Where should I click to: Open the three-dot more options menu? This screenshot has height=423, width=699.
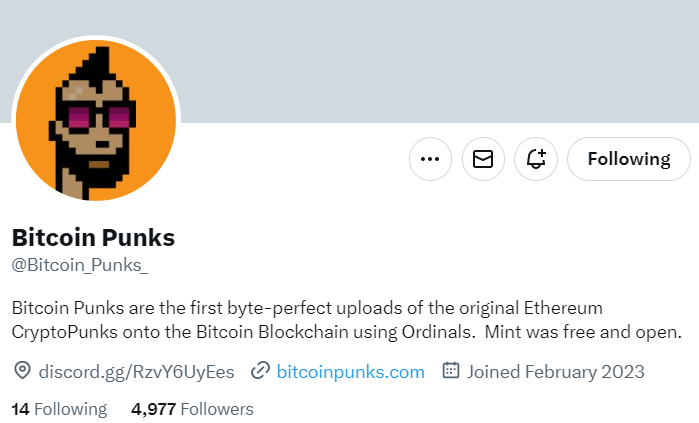[x=430, y=159]
